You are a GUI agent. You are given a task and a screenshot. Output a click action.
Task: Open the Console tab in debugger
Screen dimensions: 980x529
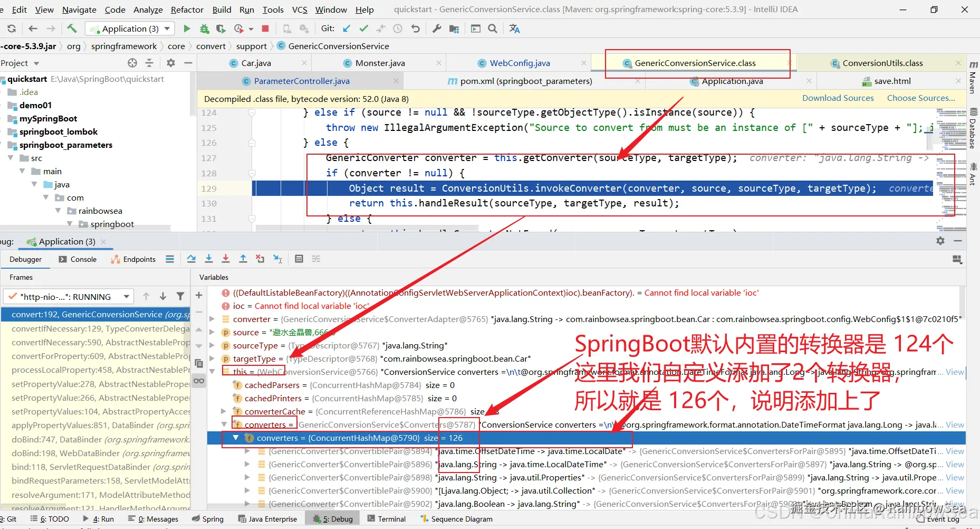point(78,259)
